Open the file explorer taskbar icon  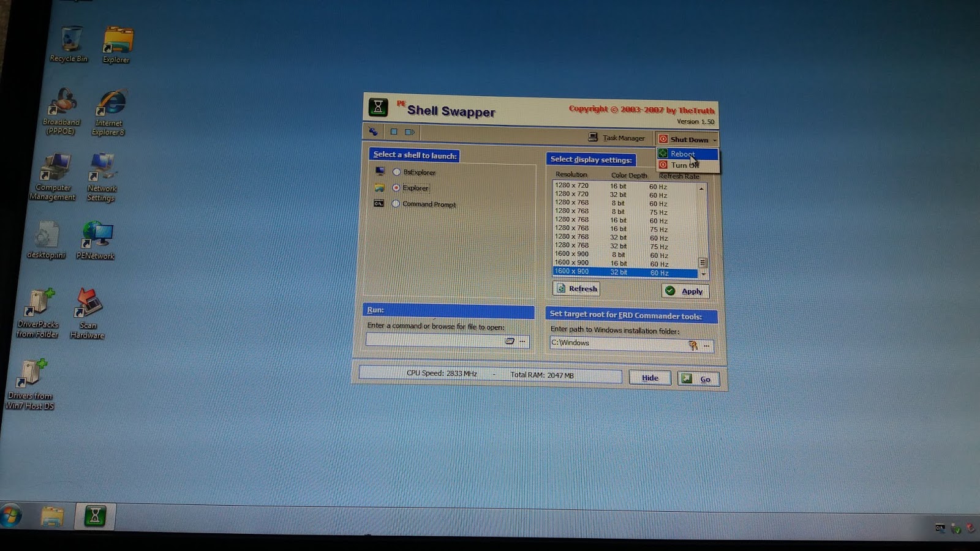pos(52,517)
